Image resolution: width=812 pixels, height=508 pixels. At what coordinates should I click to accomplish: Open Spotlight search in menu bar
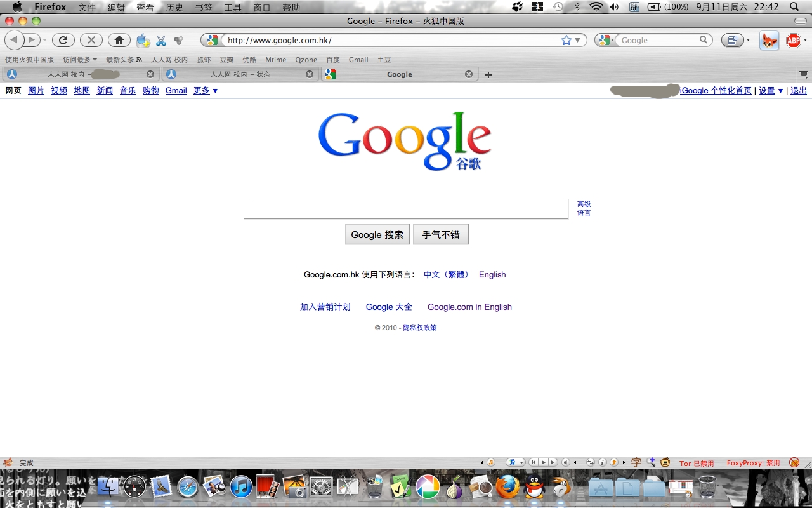pyautogui.click(x=795, y=7)
